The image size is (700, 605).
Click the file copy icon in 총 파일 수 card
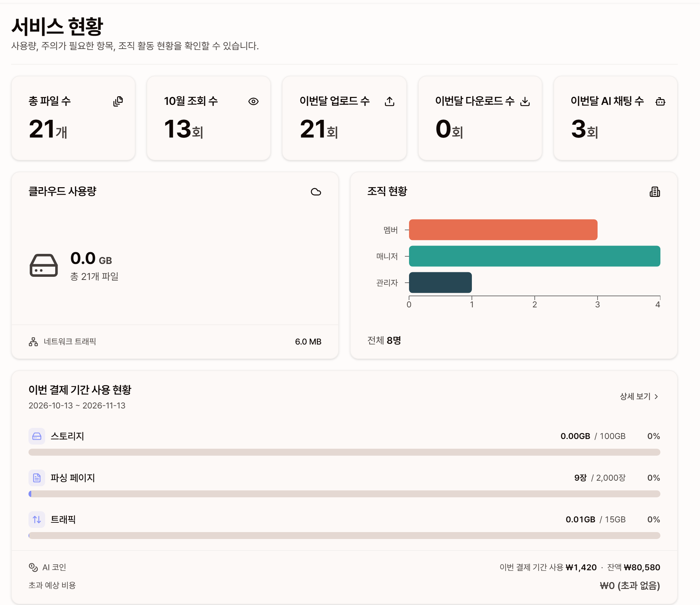(x=118, y=101)
